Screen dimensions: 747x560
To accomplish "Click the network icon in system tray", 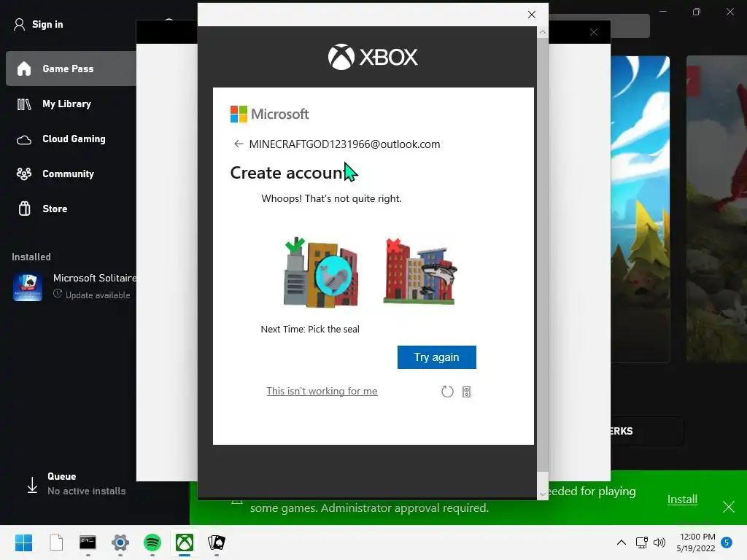I will pyautogui.click(x=642, y=542).
